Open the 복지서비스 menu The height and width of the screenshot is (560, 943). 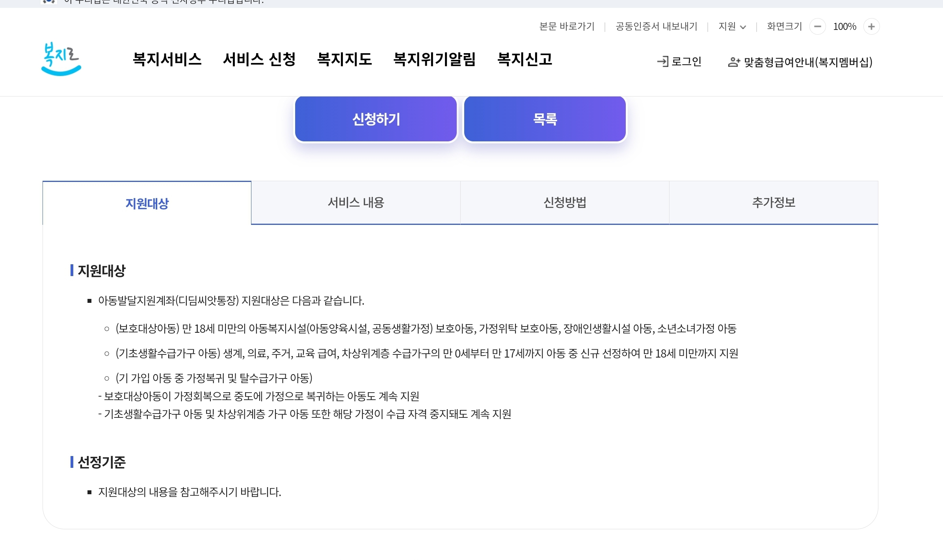point(167,59)
